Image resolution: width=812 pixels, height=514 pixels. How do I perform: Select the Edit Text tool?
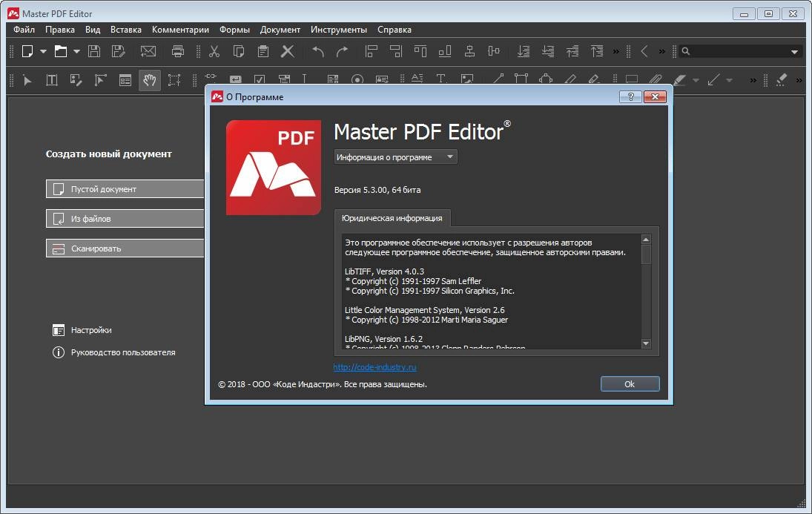tap(52, 80)
